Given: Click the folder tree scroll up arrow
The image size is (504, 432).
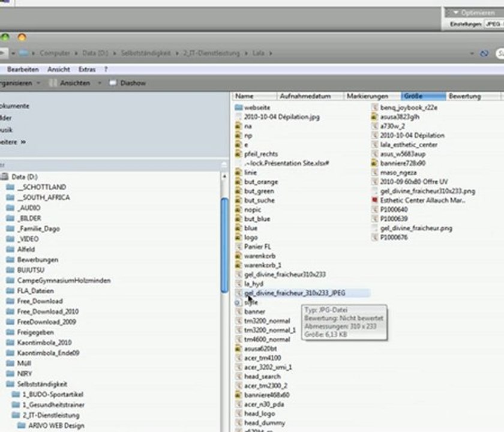Looking at the screenshot, I should click(224, 176).
